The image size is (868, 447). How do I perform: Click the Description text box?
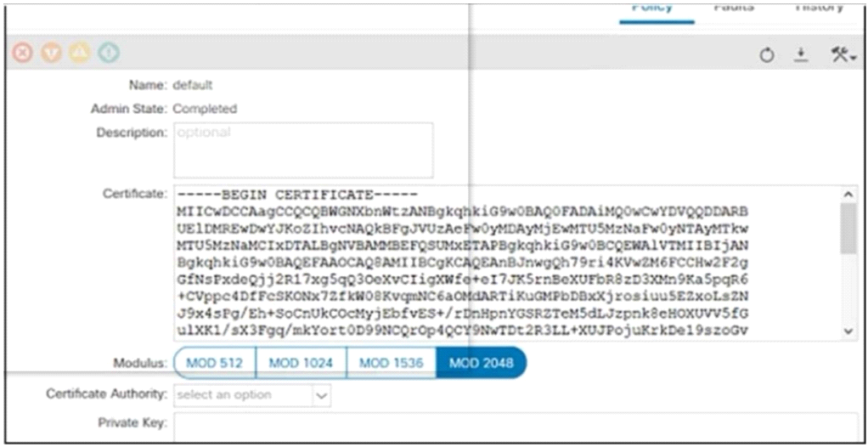tap(303, 150)
